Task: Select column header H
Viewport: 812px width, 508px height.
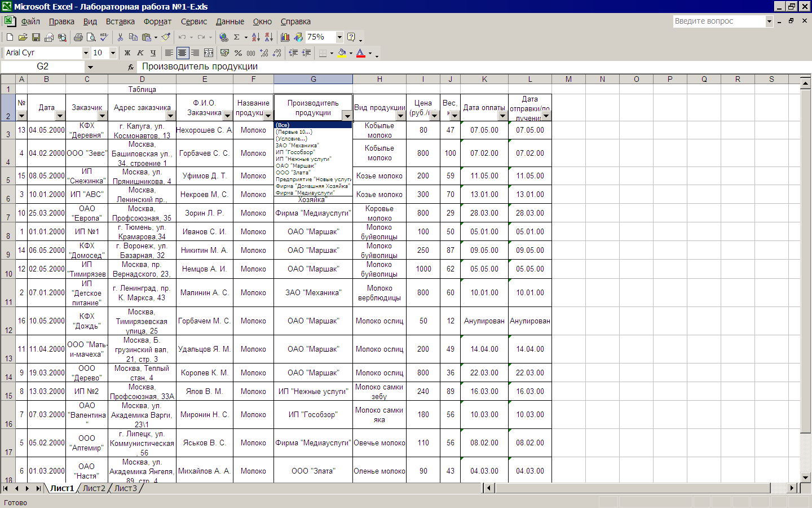Action: (x=379, y=79)
